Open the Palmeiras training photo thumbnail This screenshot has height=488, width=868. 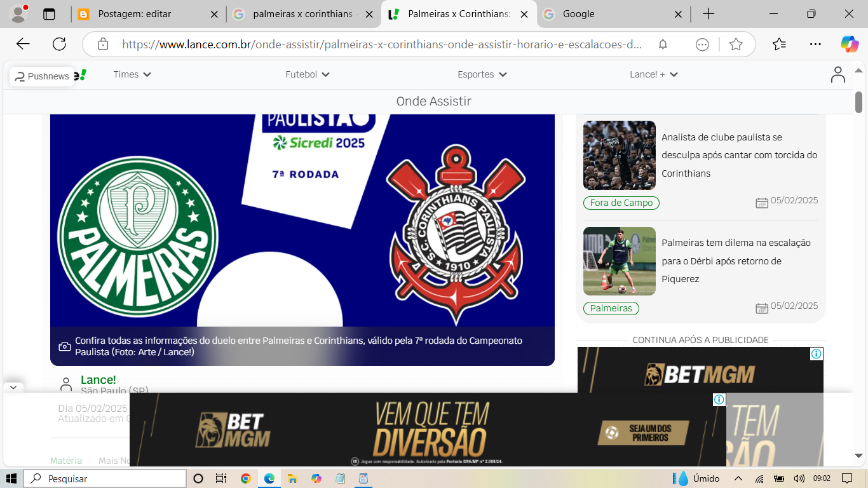point(620,261)
